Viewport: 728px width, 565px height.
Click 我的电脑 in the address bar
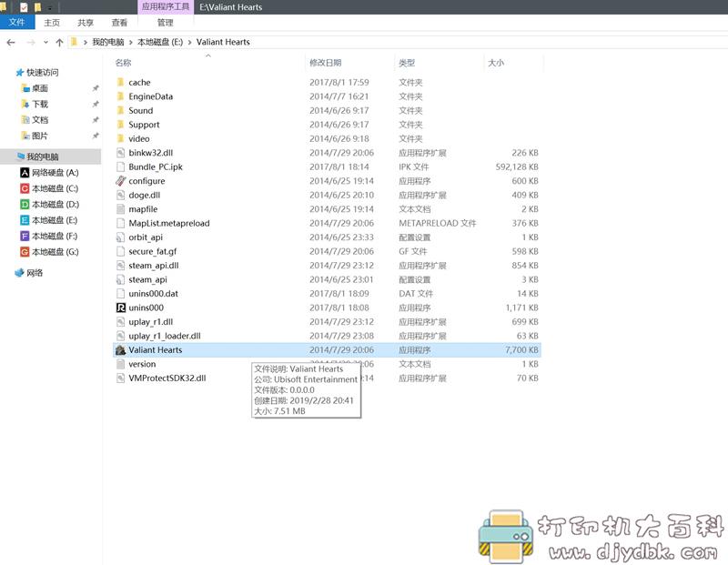[x=108, y=42]
